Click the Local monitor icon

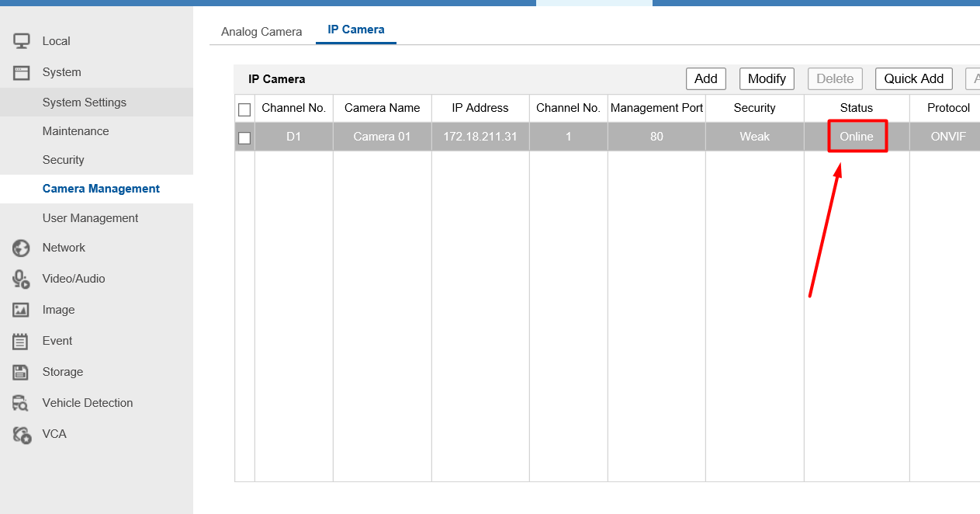tap(21, 41)
